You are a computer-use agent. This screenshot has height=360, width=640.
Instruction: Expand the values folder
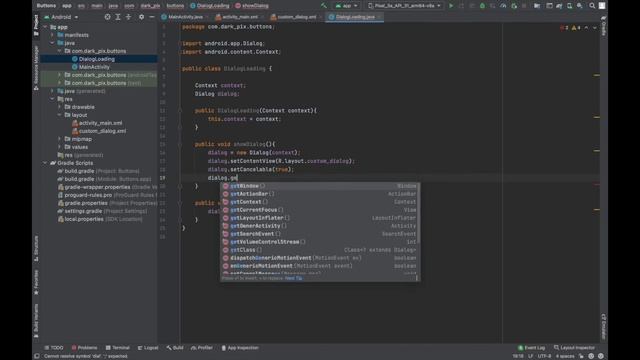point(60,147)
